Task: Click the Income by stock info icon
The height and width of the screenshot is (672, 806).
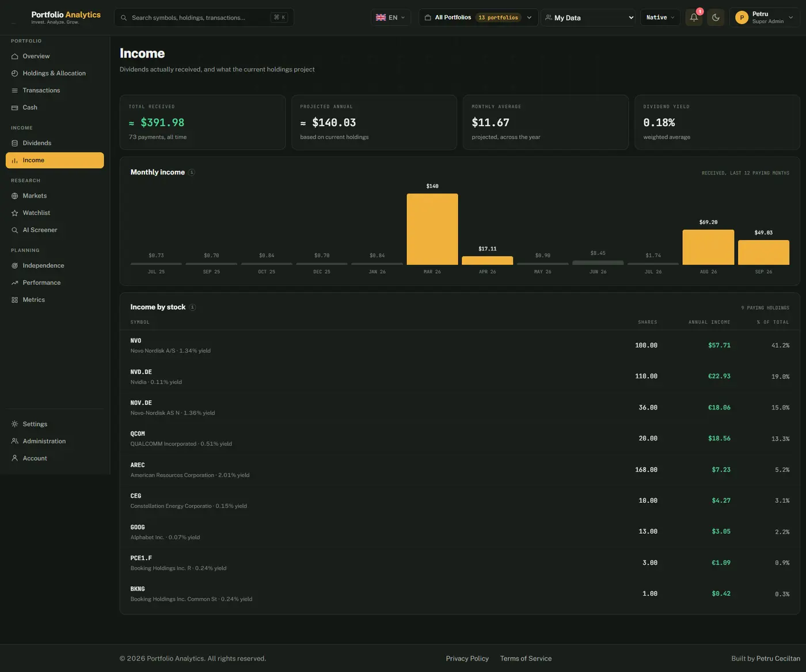Action: click(x=192, y=307)
